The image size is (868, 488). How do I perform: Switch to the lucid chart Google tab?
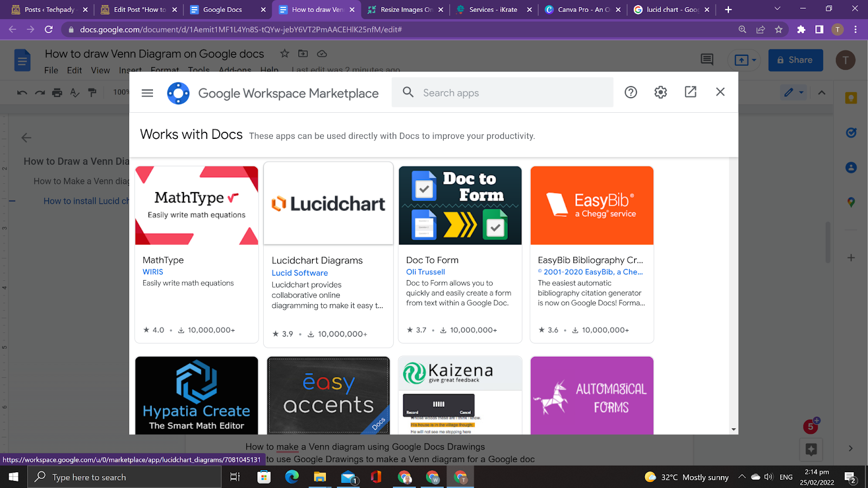(x=672, y=10)
